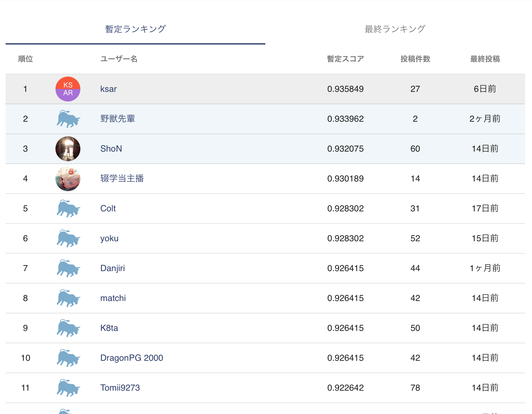
Task: Open 辍学当主播's anime avatar image
Action: [68, 179]
